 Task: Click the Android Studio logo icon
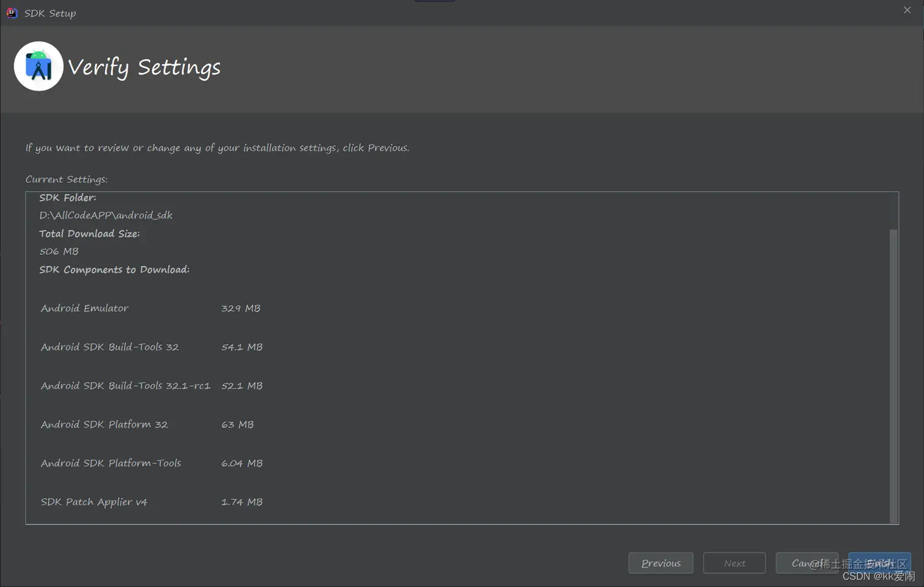click(38, 66)
